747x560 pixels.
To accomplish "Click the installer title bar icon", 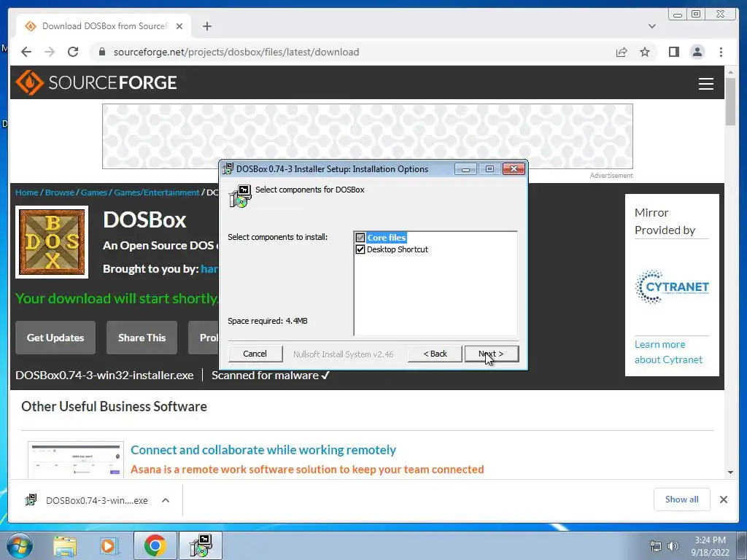I will point(228,168).
